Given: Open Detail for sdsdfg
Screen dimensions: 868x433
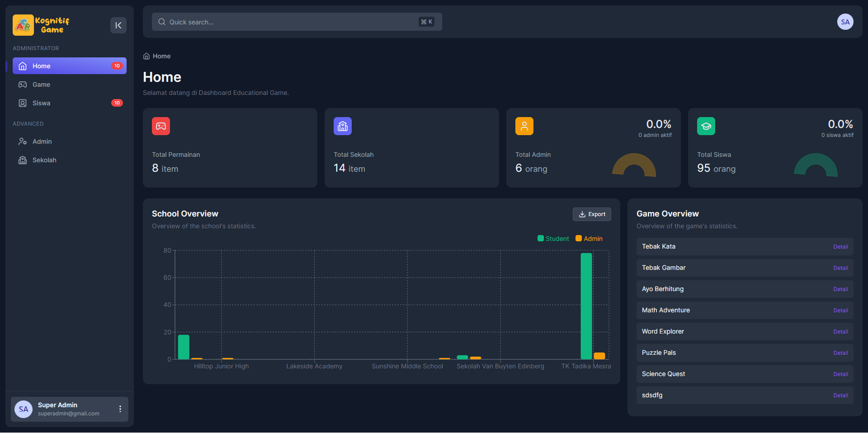Looking at the screenshot, I should pyautogui.click(x=840, y=395).
